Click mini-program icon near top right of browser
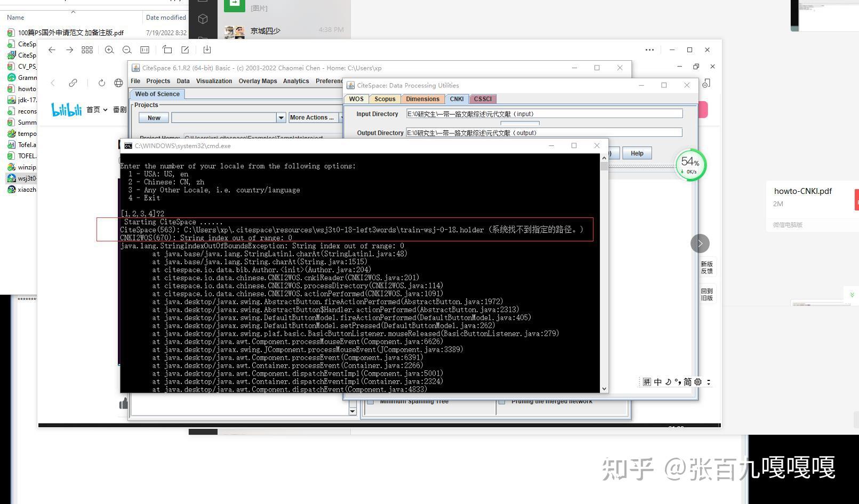Screen dimensions: 859x504 tap(705, 83)
